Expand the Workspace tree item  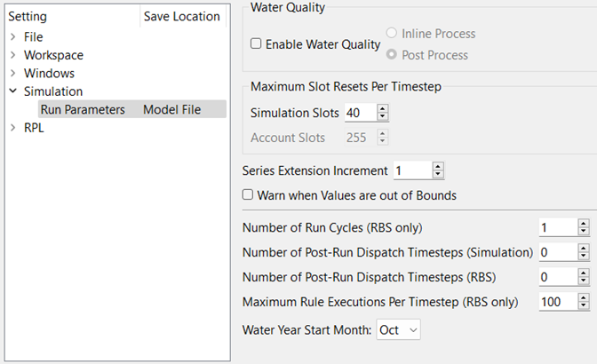pos(12,55)
